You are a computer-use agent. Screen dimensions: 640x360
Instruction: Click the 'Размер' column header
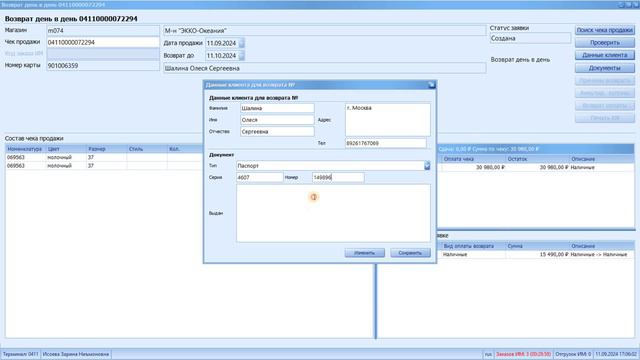pos(106,149)
